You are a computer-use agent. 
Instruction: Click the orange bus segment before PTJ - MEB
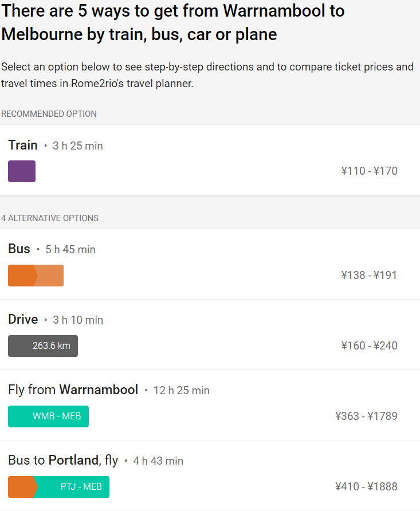tap(22, 487)
